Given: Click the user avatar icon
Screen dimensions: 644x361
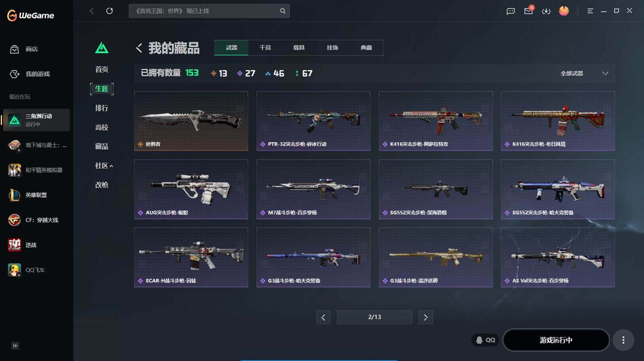Looking at the screenshot, I should pyautogui.click(x=564, y=11).
